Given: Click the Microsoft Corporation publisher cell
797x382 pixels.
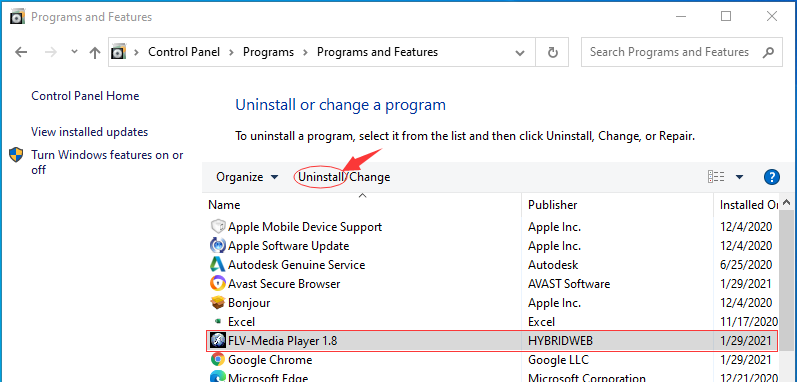Looking at the screenshot, I should click(x=587, y=377).
